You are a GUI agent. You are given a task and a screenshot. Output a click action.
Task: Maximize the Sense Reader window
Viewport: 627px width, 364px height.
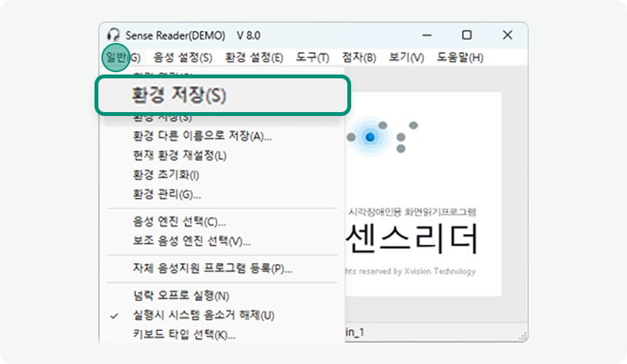466,35
